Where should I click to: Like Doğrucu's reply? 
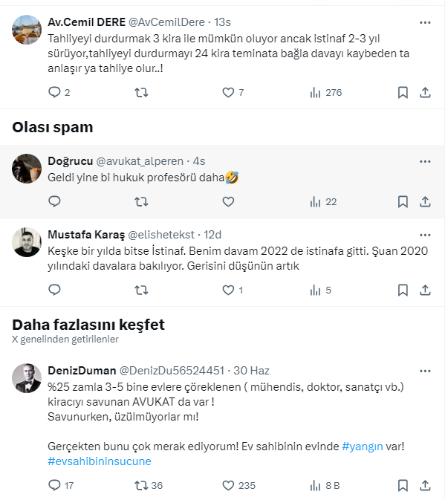pyautogui.click(x=229, y=201)
